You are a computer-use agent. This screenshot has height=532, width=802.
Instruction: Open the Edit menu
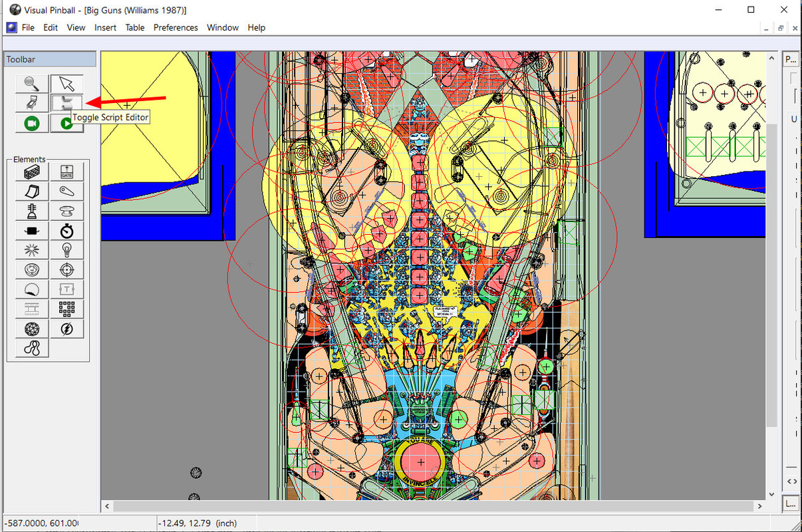pyautogui.click(x=51, y=27)
